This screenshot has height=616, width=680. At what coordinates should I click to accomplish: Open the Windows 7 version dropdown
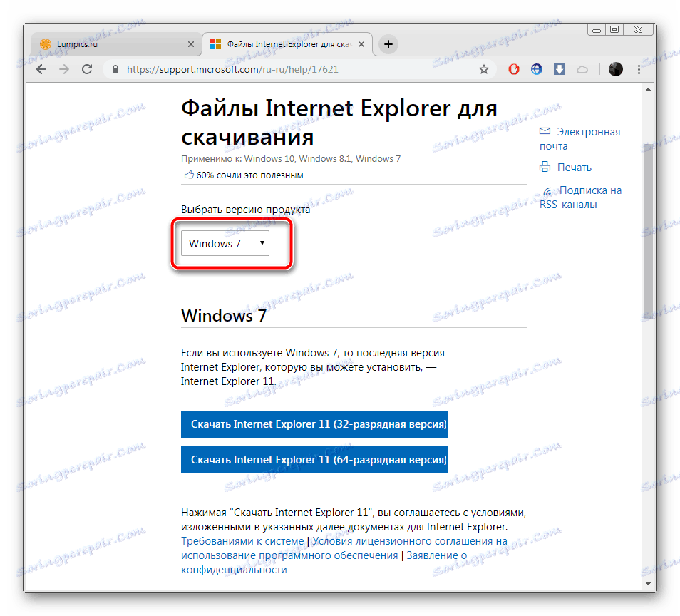pos(225,243)
